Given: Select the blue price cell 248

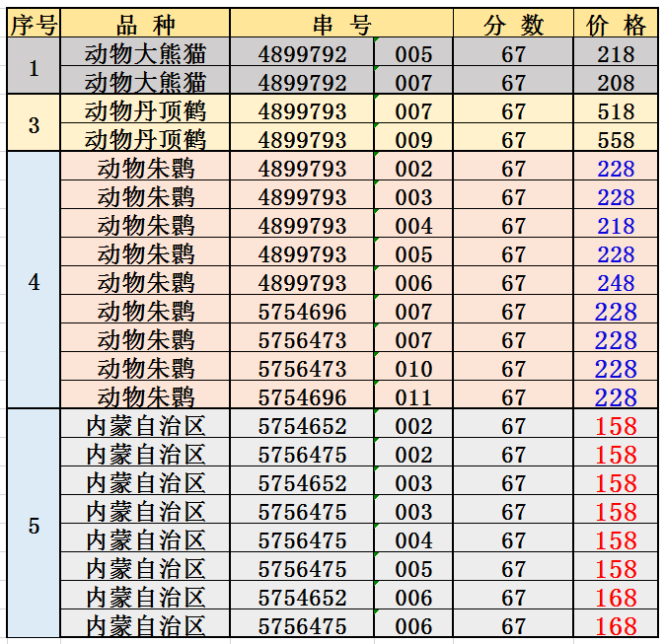Looking at the screenshot, I should 616,283.
